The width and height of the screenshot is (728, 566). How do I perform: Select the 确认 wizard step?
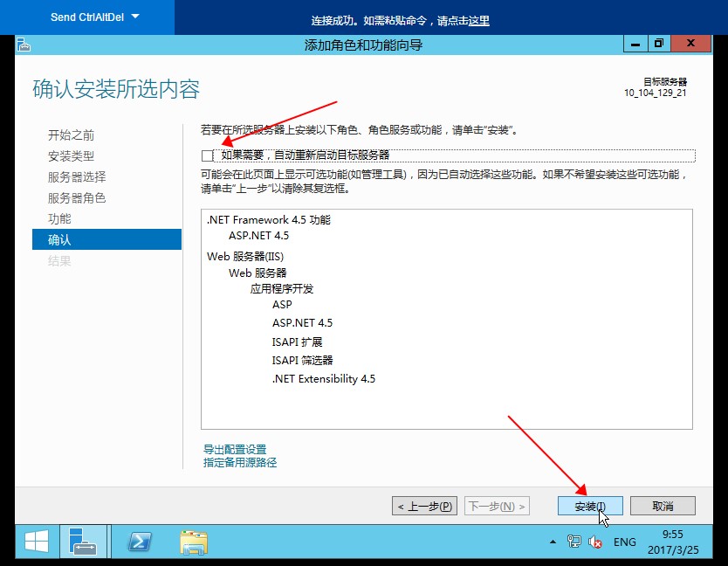pyautogui.click(x=106, y=239)
